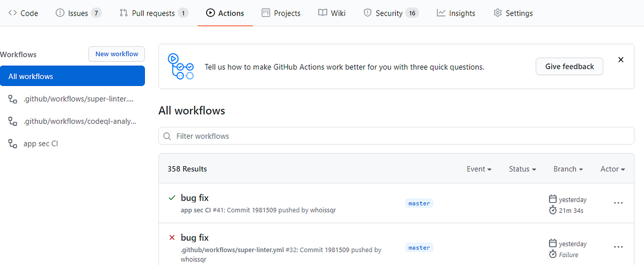Dismiss the feedback banner
The height and width of the screenshot is (265, 644).
coord(621,60)
